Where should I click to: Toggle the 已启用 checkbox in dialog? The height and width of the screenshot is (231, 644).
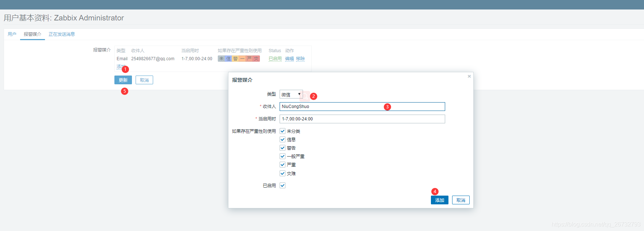[x=283, y=185]
